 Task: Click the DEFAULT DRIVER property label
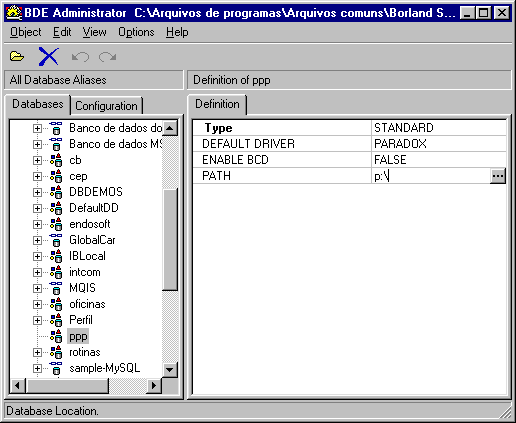coord(248,144)
